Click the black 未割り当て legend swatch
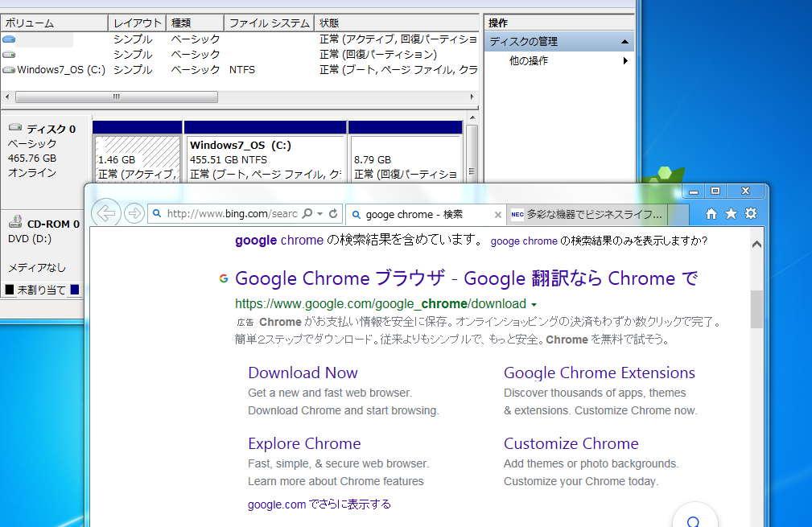The image size is (812, 527). click(x=10, y=290)
